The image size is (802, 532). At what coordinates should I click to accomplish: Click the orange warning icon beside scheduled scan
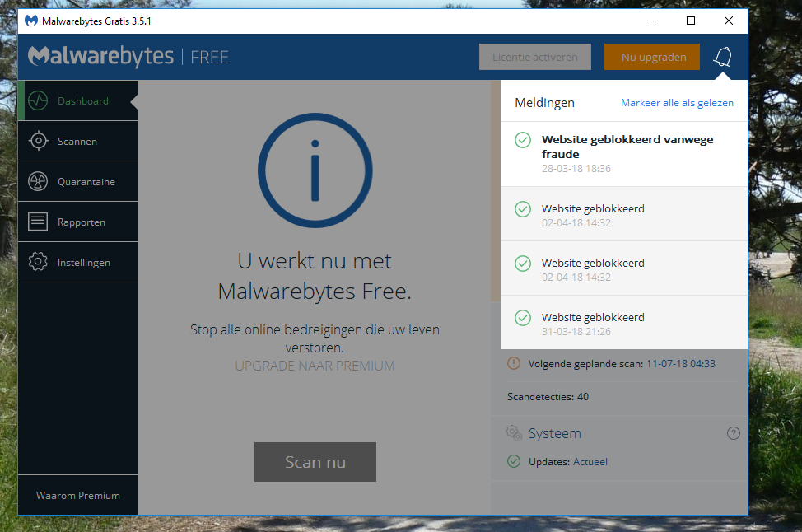point(514,363)
